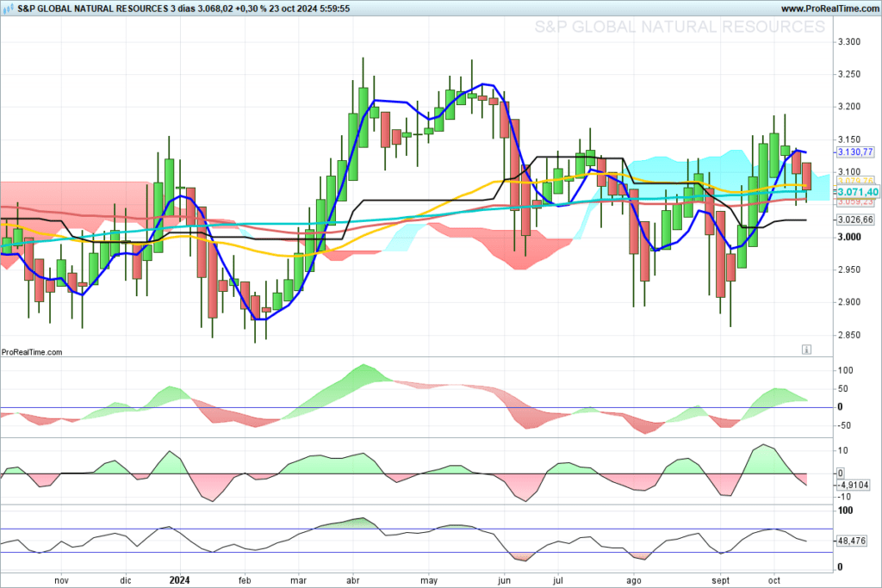Click the candlestick chart icon in title bar
This screenshot has width=882, height=588.
click(x=8, y=9)
